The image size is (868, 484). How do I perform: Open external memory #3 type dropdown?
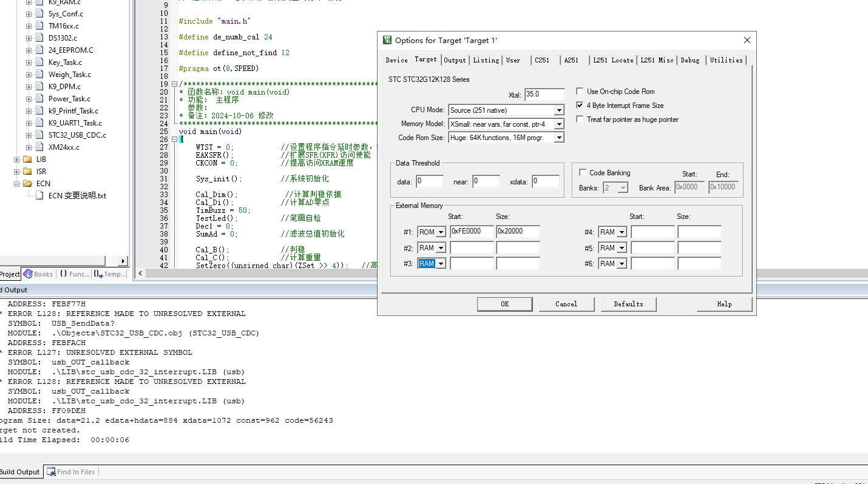pyautogui.click(x=441, y=264)
